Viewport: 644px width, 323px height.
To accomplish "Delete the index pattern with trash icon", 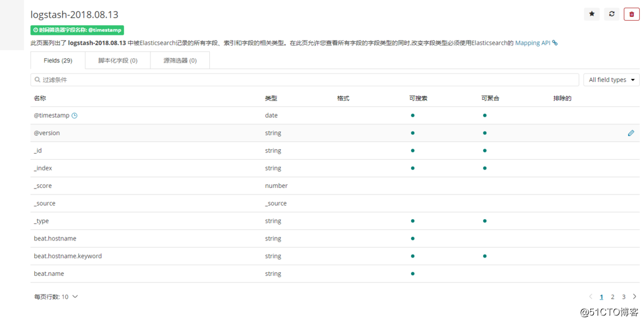I will [632, 14].
